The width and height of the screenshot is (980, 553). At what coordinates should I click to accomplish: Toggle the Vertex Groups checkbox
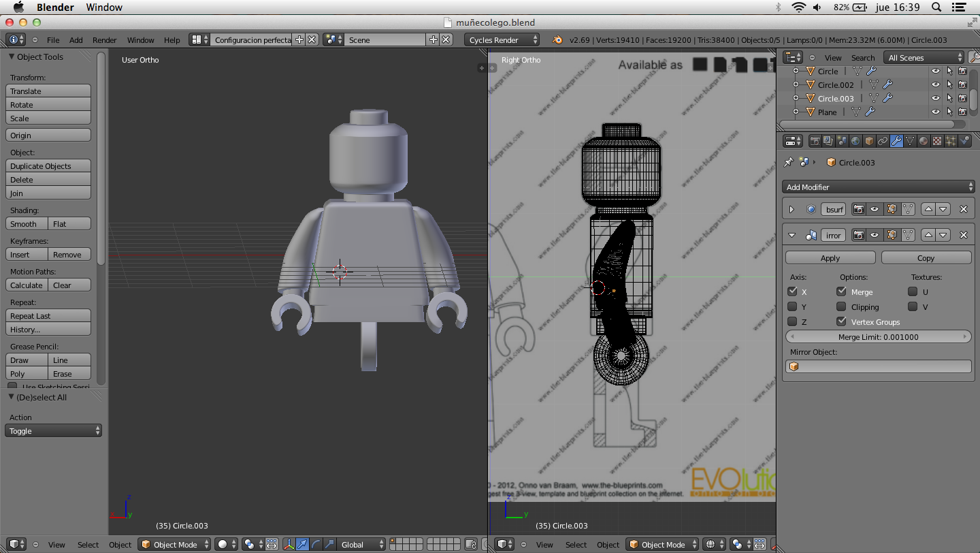[x=841, y=321]
